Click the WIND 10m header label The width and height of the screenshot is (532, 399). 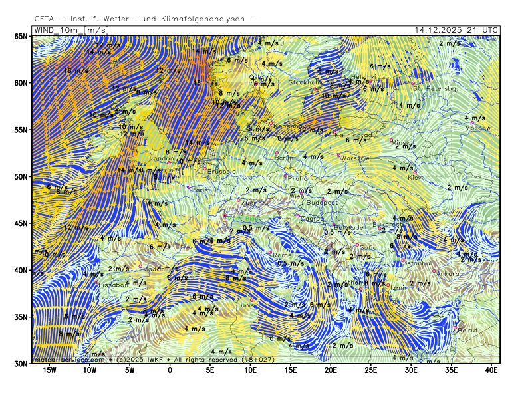[56, 30]
